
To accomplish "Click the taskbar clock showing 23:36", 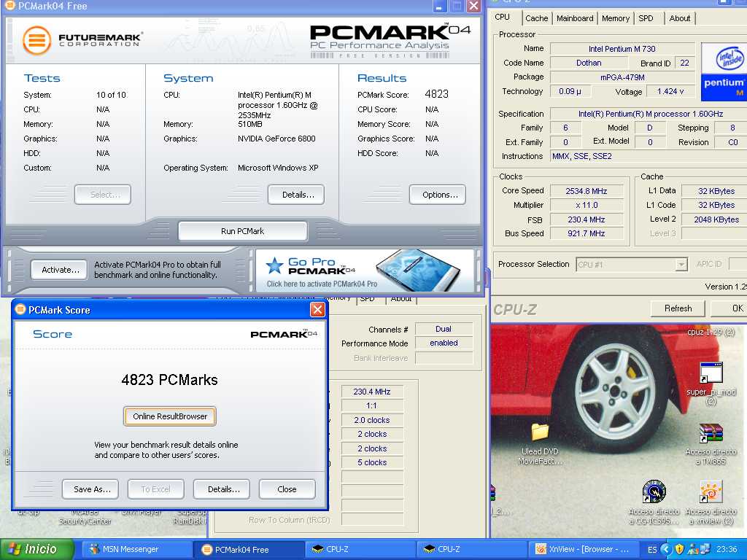I will tap(726, 550).
